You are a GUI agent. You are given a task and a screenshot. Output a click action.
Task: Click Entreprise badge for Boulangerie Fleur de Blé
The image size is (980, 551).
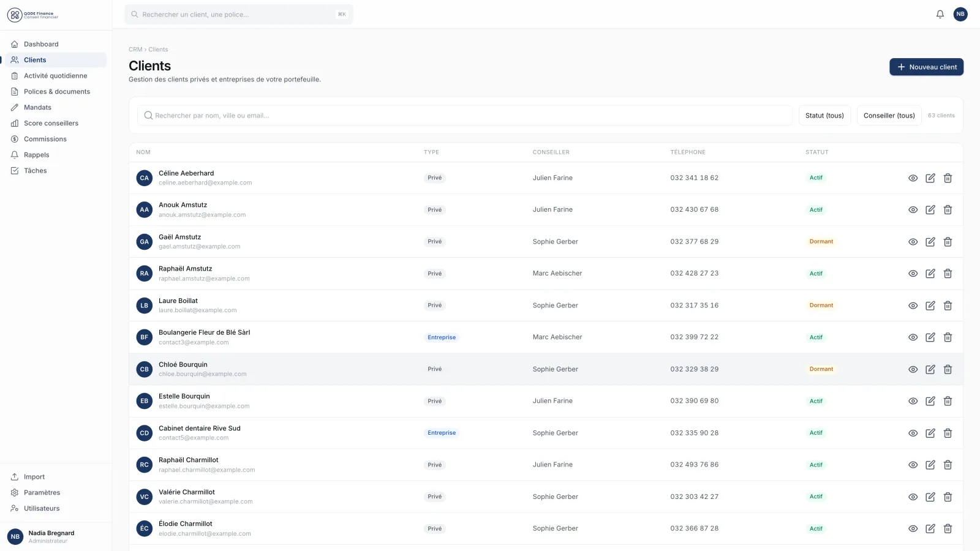point(442,337)
